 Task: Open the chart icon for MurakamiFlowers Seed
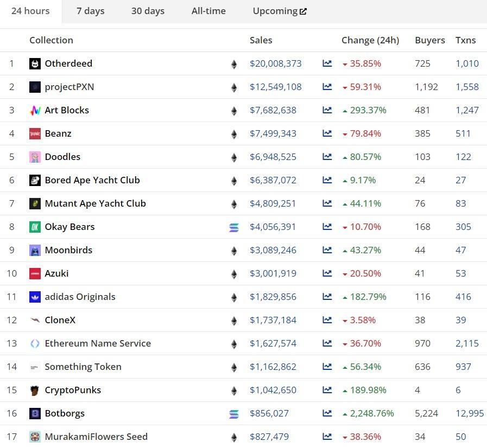click(327, 437)
